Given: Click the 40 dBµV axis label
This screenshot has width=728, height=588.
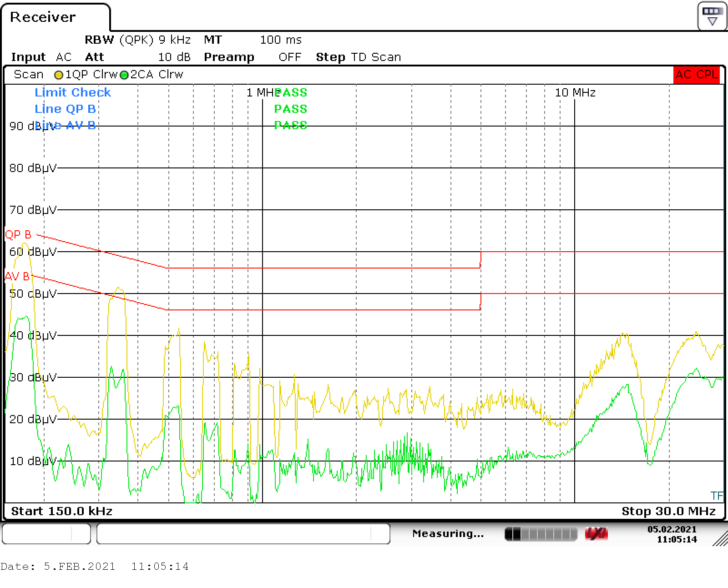Looking at the screenshot, I should 33,335.
